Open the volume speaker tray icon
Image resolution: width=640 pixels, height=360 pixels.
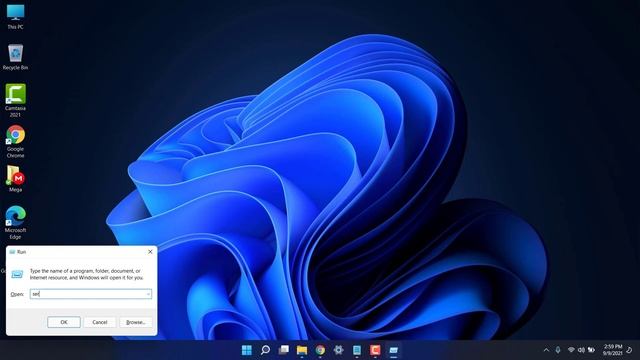click(581, 350)
